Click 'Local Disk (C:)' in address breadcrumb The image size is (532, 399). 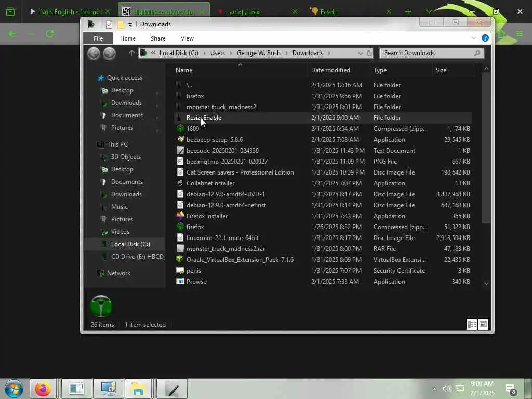coord(179,53)
